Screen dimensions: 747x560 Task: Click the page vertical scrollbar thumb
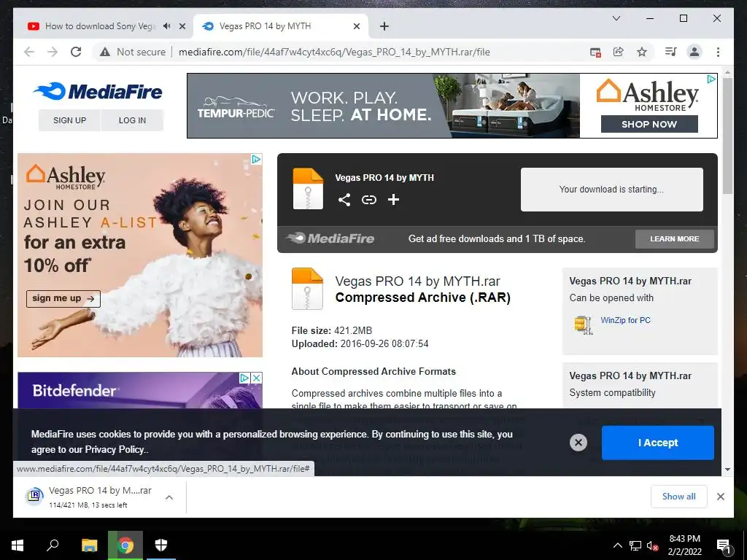pos(727,136)
